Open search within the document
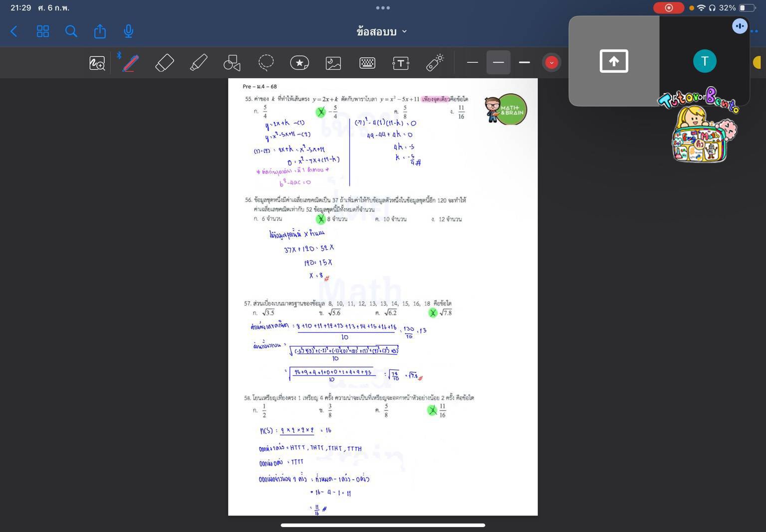The width and height of the screenshot is (766, 532). coord(71,31)
